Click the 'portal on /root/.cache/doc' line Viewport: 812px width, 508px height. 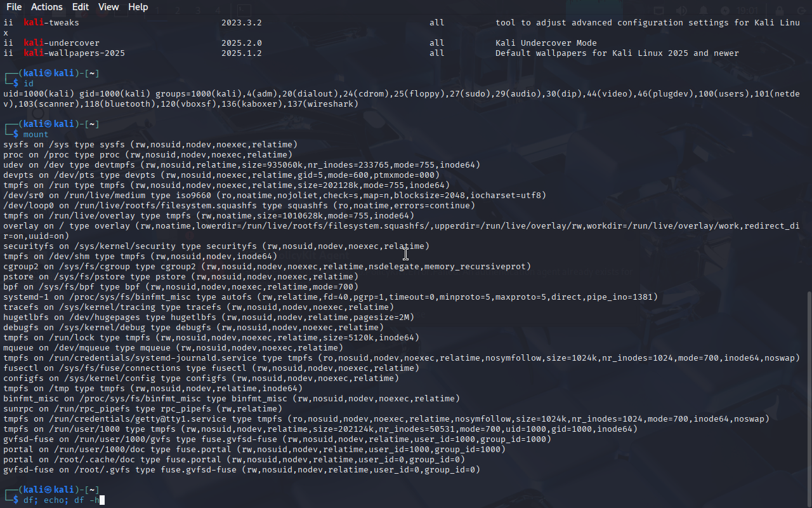[x=234, y=460]
